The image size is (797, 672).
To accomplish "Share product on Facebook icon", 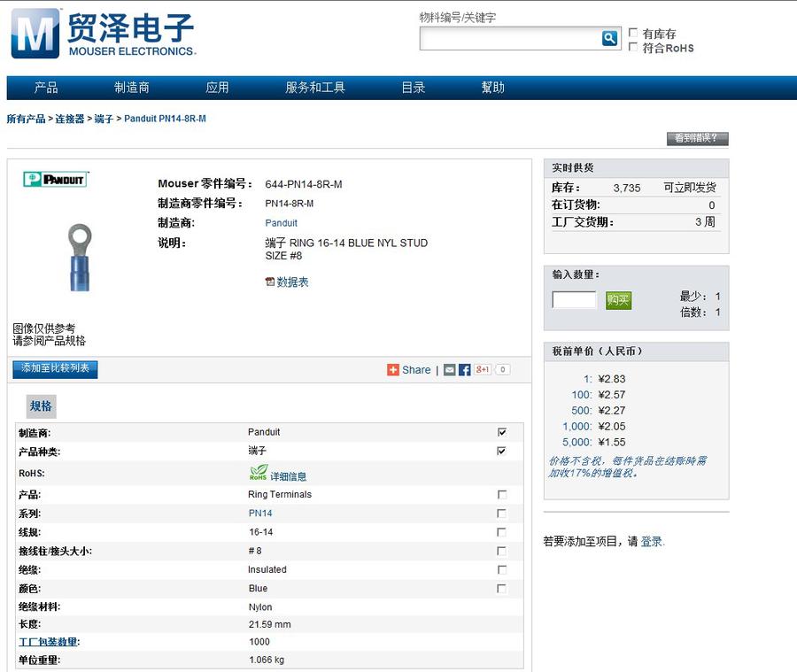I will click(x=464, y=370).
